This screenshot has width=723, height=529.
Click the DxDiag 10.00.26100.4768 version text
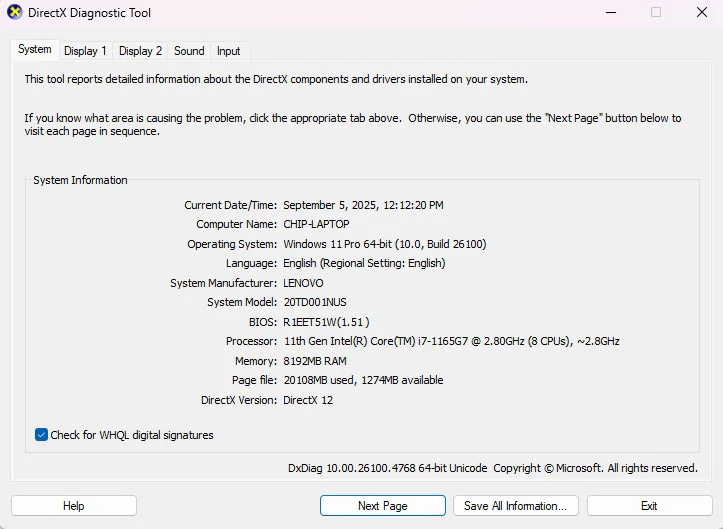pos(387,468)
